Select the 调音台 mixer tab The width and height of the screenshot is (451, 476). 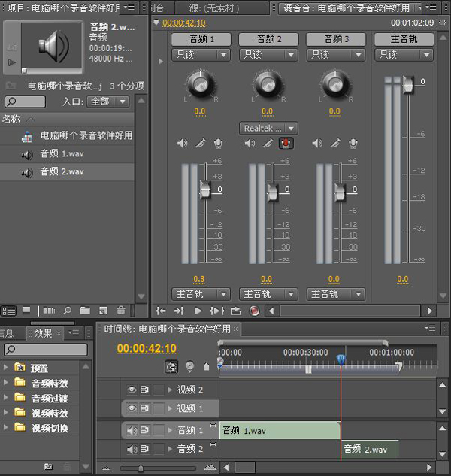[x=347, y=8]
